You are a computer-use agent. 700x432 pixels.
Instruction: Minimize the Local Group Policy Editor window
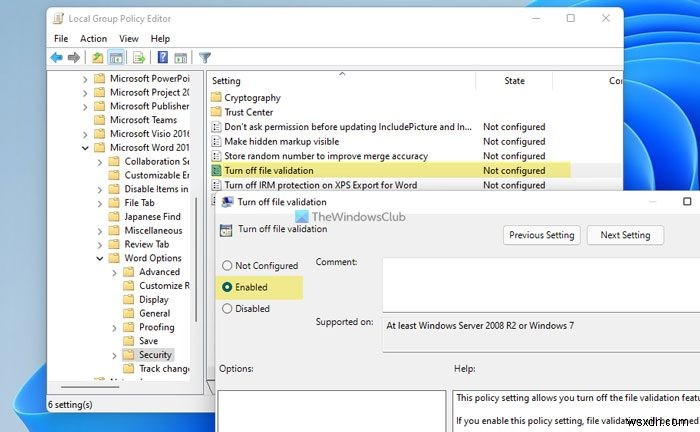[x=536, y=18]
